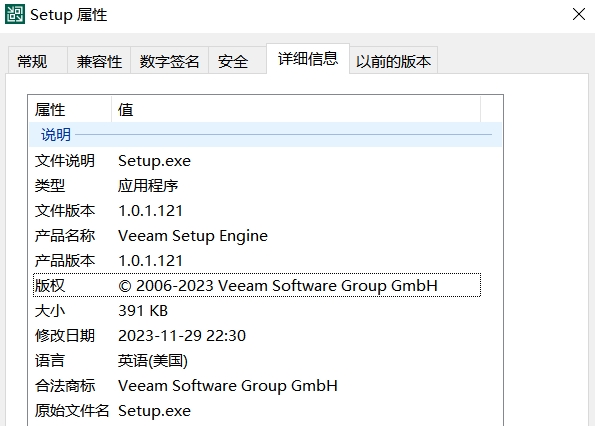The image size is (595, 426).
Task: Select the 产品版本 label
Action: coord(65,261)
